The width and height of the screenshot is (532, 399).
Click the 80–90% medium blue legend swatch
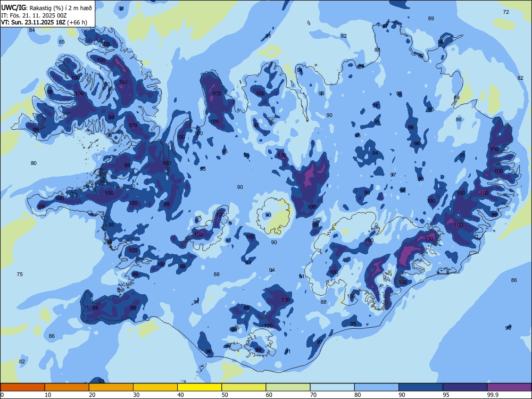(377, 387)
